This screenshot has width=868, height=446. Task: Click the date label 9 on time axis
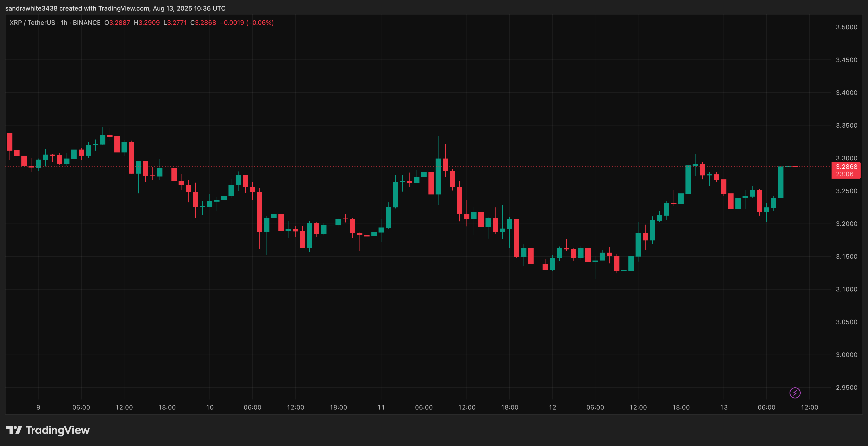point(38,407)
